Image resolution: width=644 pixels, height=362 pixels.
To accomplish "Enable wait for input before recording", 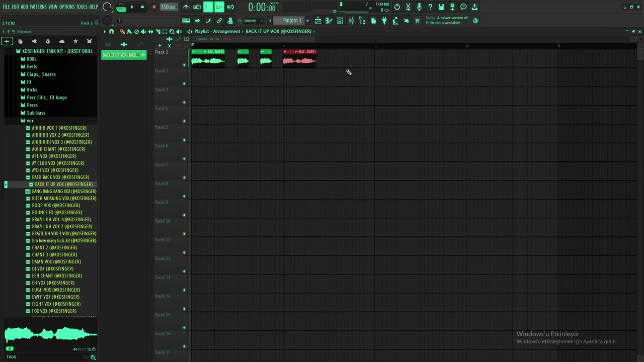I will point(197,7).
